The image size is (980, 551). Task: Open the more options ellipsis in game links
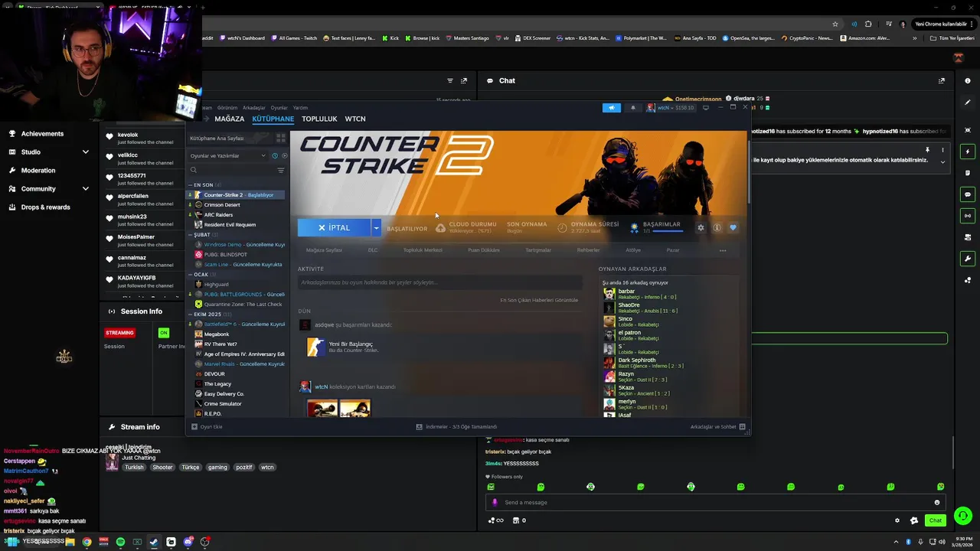coord(723,250)
